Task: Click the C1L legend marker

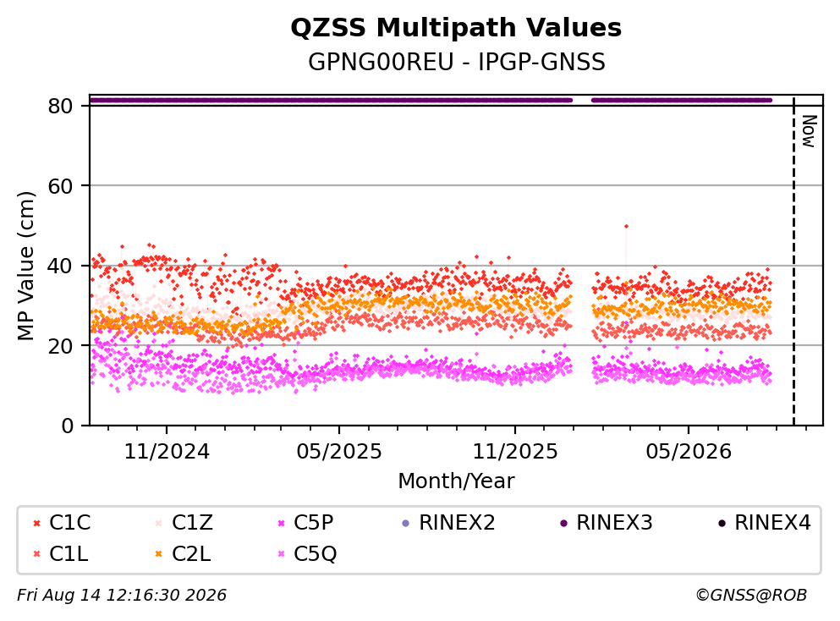Action: tap(36, 554)
